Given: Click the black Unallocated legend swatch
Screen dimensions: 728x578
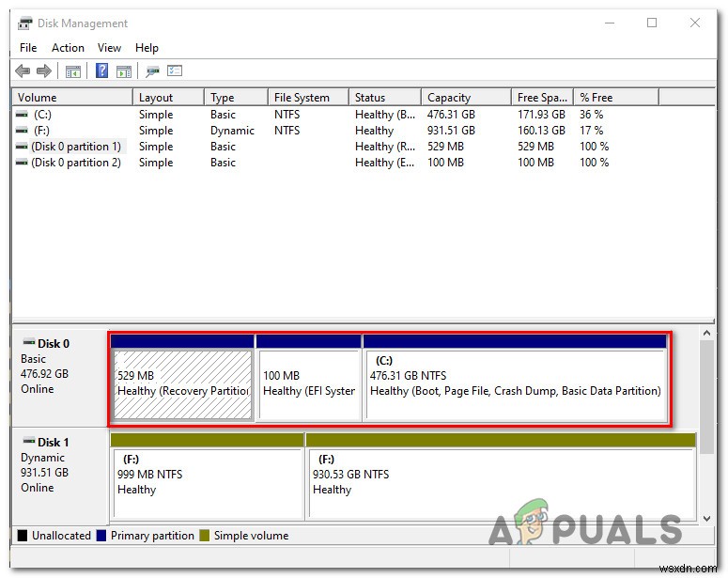Looking at the screenshot, I should click(23, 536).
